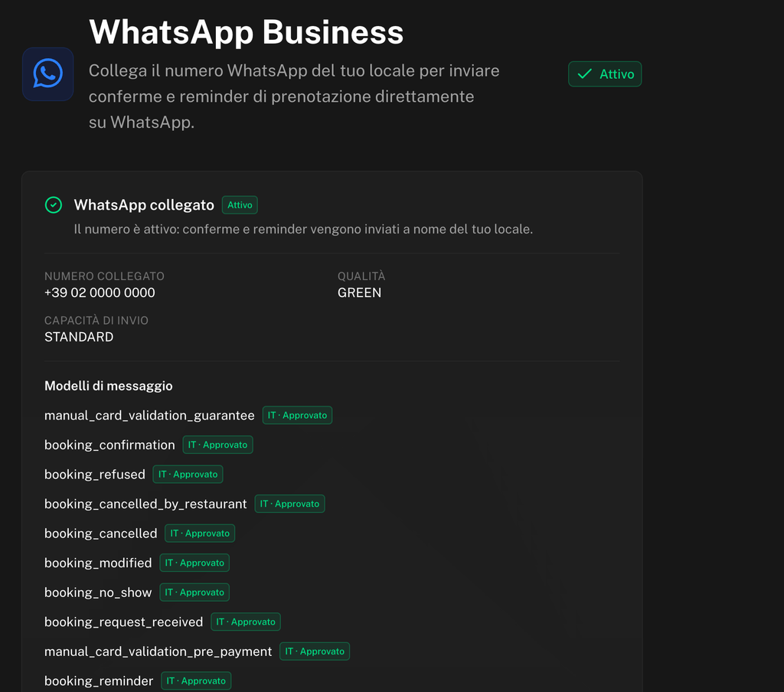Click the description starting 'Collega il numero WhatsApp'
784x692 pixels.
(x=294, y=96)
